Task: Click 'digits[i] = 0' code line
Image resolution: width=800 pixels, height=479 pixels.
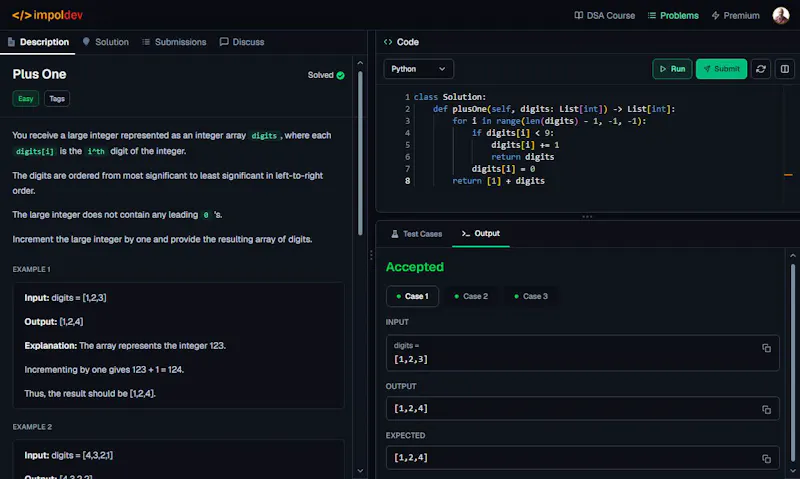Action: point(503,169)
